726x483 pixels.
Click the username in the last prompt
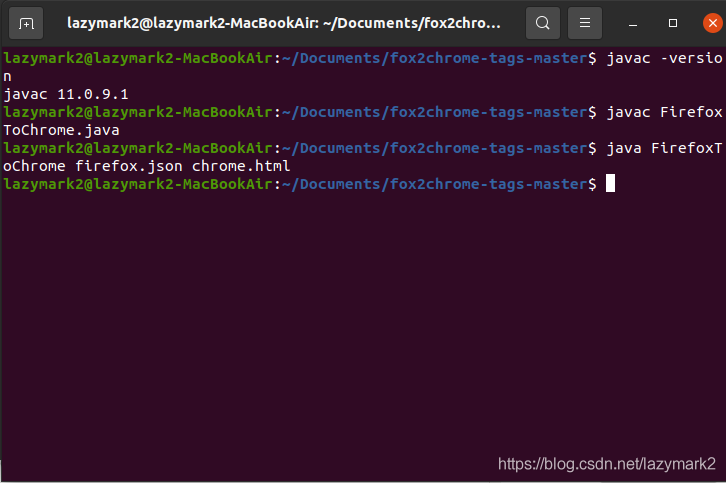point(135,184)
